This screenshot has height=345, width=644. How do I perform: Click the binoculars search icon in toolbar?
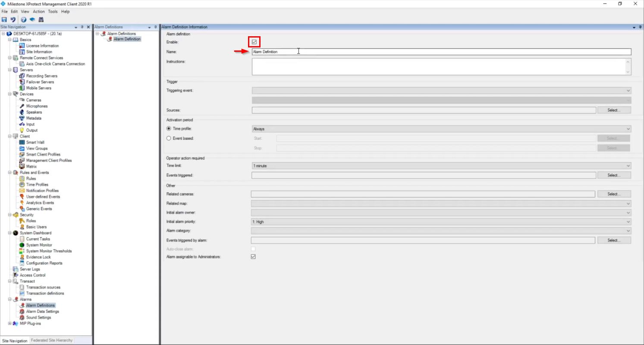[x=41, y=19]
